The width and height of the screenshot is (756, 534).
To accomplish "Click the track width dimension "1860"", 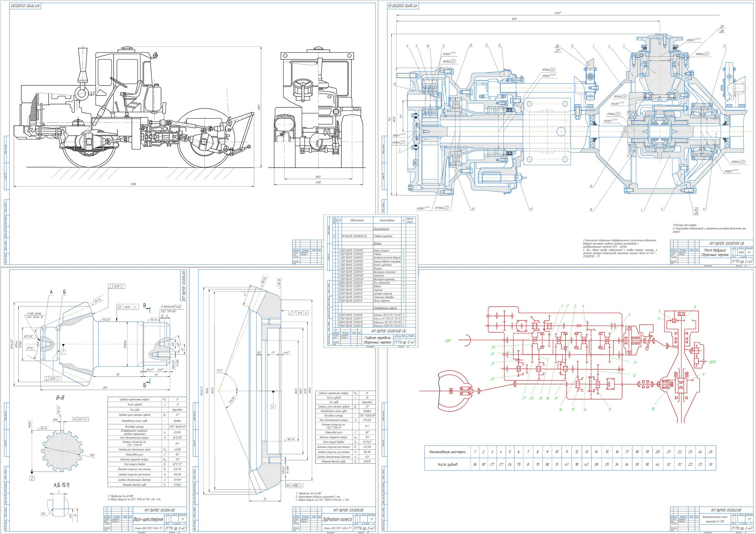I will [318, 177].
